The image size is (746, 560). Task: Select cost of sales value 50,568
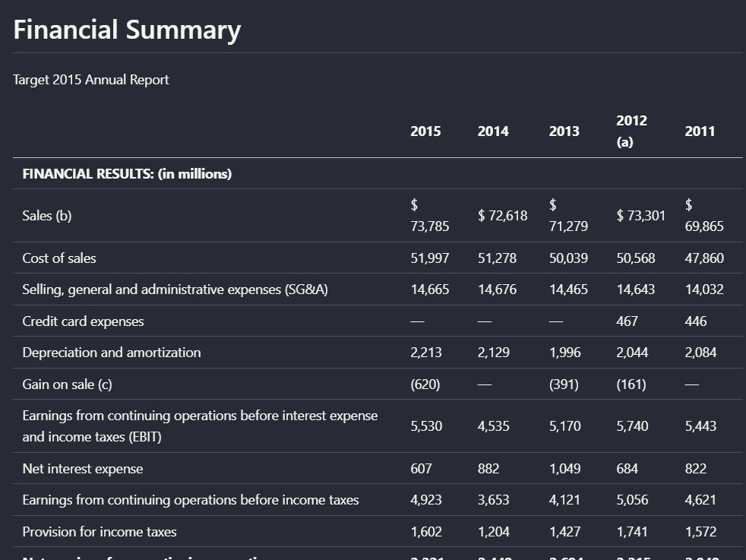pos(636,258)
